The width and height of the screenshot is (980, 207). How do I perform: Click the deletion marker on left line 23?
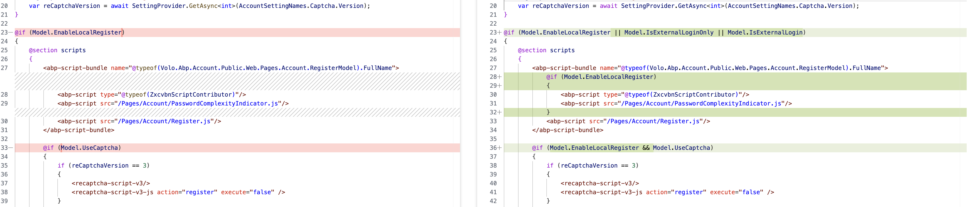click(x=11, y=33)
